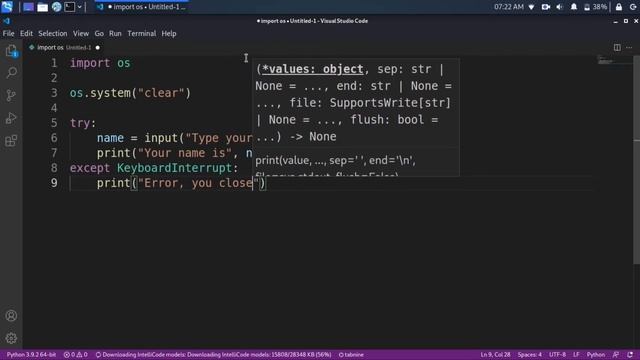Close the unsaved Untitled-1 tab via its dot
This screenshot has height=360, width=640.
point(98,47)
